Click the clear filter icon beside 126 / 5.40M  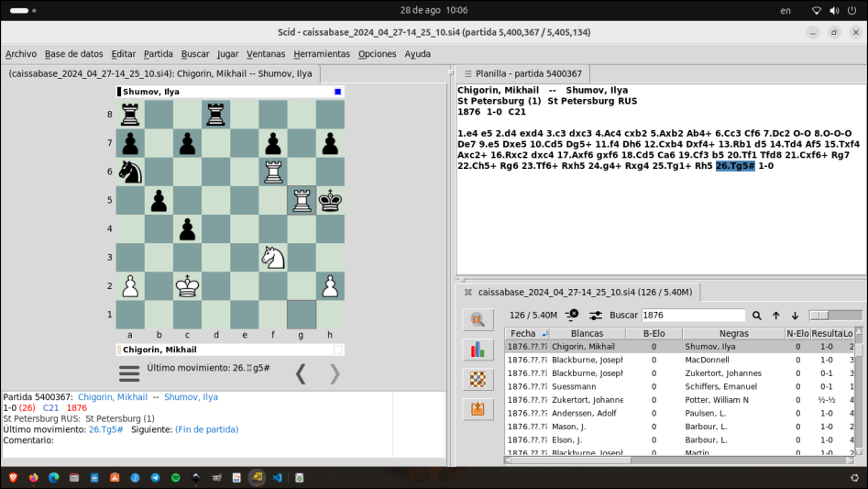coord(572,315)
